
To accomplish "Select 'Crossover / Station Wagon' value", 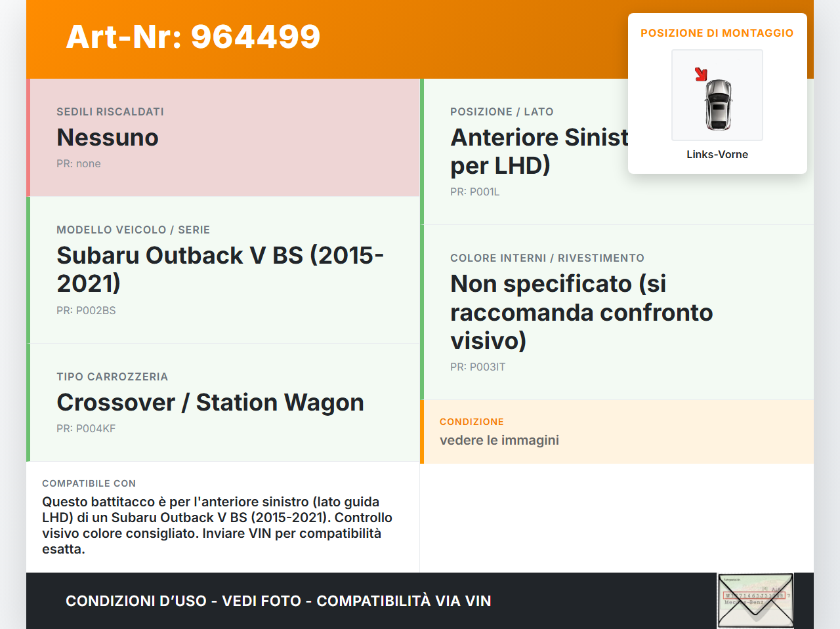I will [211, 402].
